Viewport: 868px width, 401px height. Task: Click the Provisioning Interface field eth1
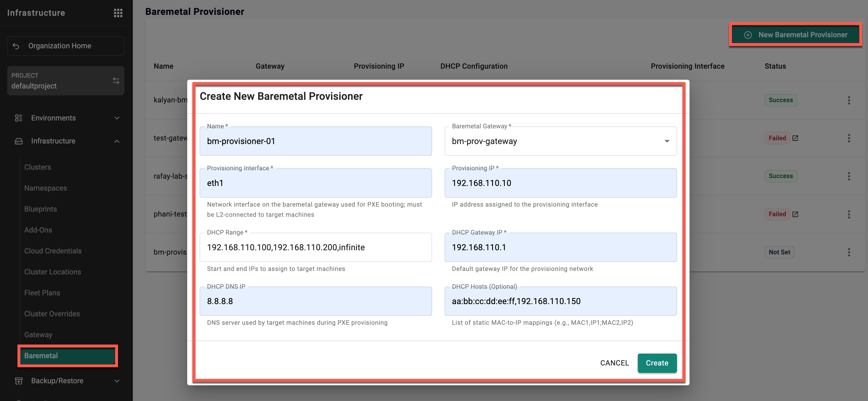click(316, 183)
